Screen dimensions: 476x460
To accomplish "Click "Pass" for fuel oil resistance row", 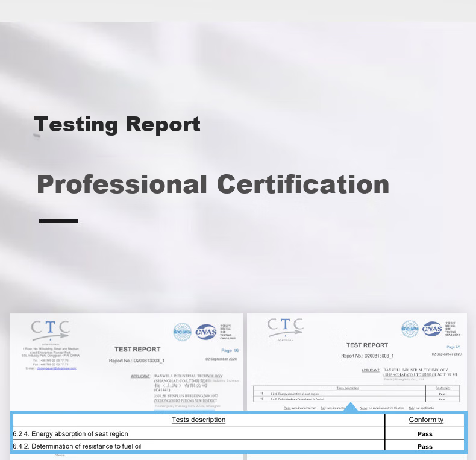I will (x=425, y=446).
